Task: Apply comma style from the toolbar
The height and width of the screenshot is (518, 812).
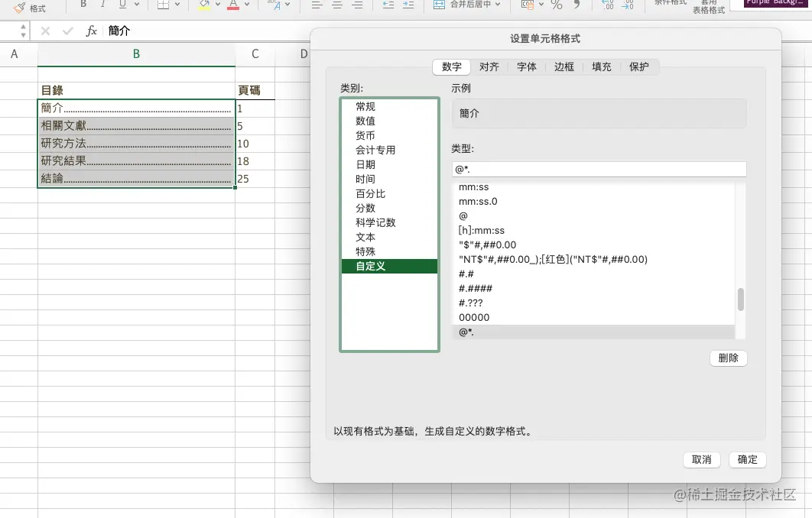Action: pyautogui.click(x=577, y=5)
